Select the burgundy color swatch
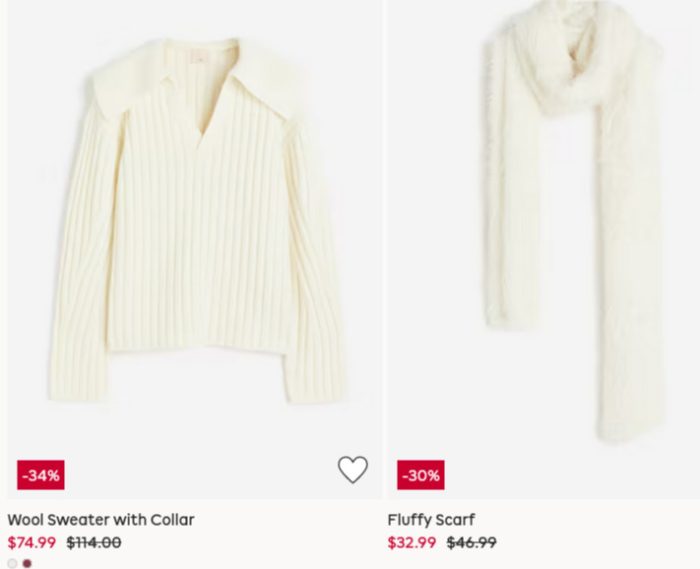This screenshot has height=569, width=700. click(27, 563)
